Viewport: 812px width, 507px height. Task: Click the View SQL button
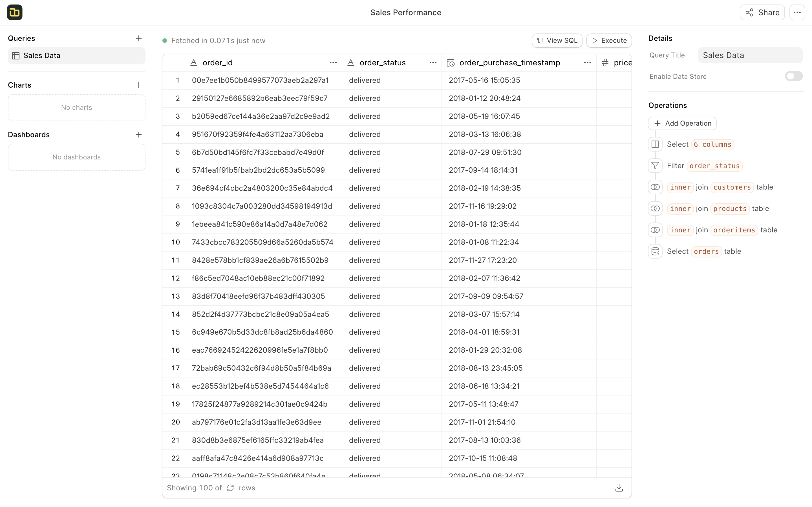pyautogui.click(x=557, y=41)
